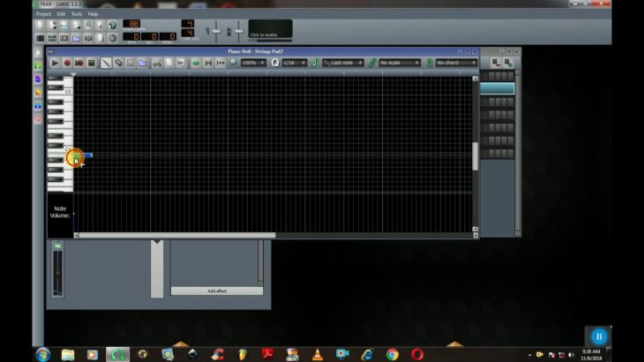Click the master volume slider
Image resolution: width=644 pixels, height=362 pixels.
coord(216,31)
